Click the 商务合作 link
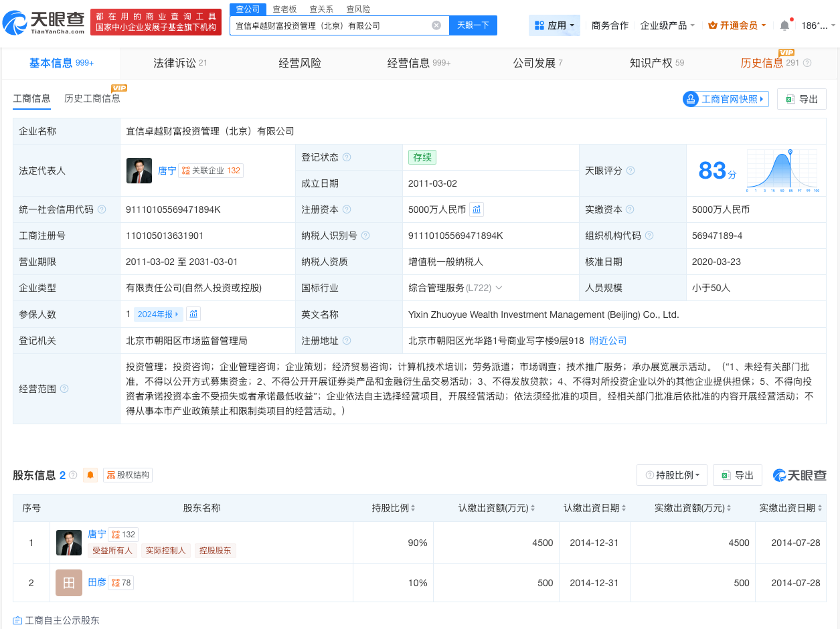The height and width of the screenshot is (629, 840). coord(610,25)
